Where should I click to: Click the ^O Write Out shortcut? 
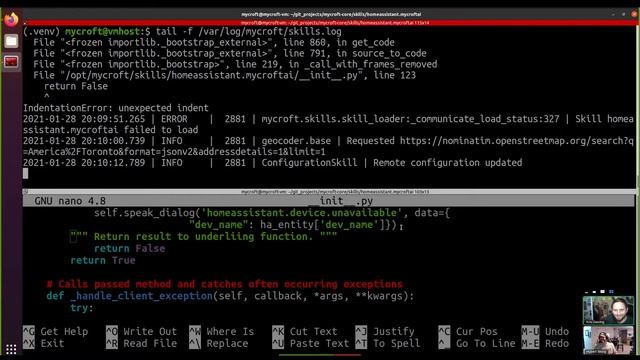point(141,331)
